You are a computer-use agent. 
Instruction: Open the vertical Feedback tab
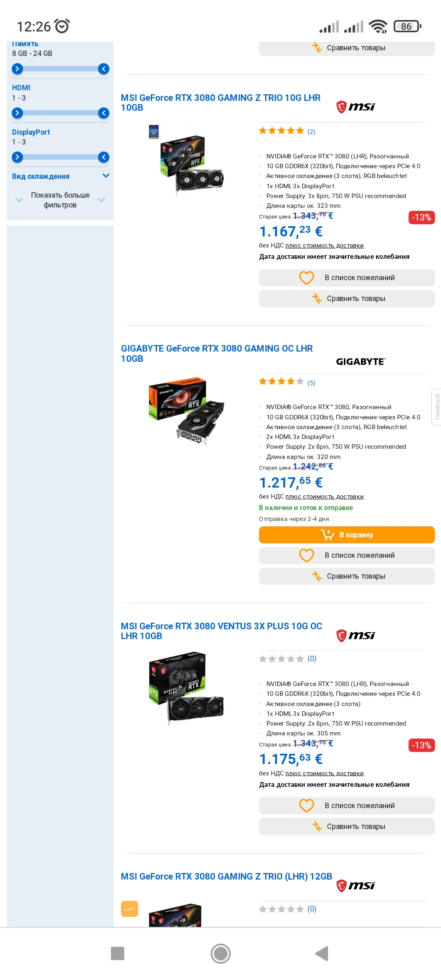pyautogui.click(x=437, y=407)
